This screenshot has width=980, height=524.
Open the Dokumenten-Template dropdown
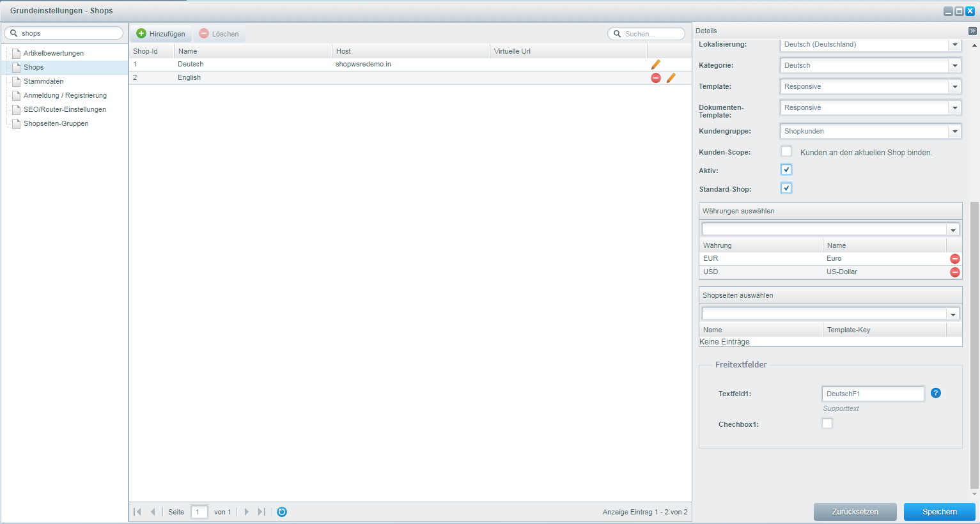tap(955, 108)
